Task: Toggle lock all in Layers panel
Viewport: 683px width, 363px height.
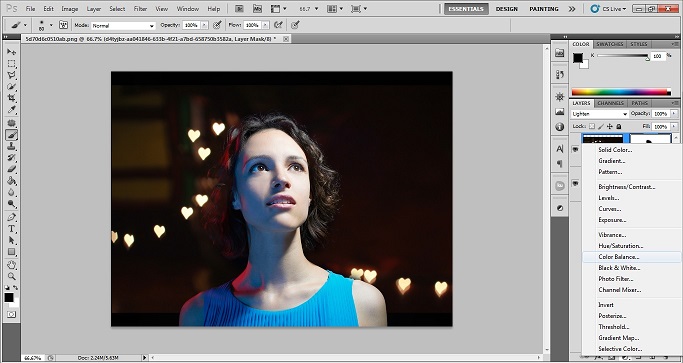Action: pos(619,126)
